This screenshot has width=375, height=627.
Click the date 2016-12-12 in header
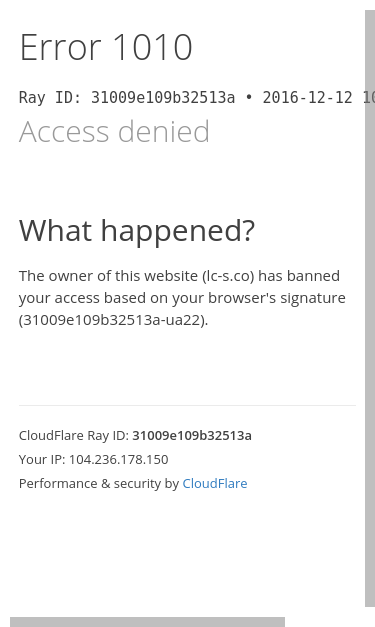(x=307, y=98)
